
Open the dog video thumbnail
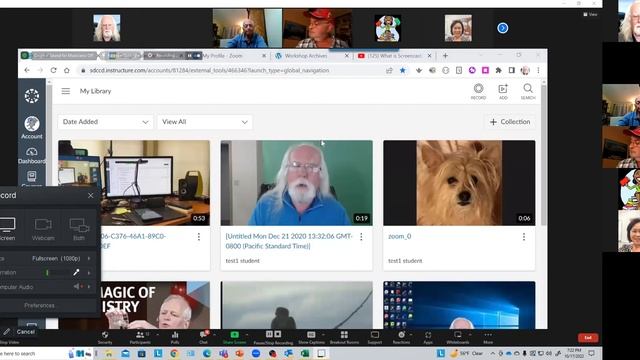(459, 183)
